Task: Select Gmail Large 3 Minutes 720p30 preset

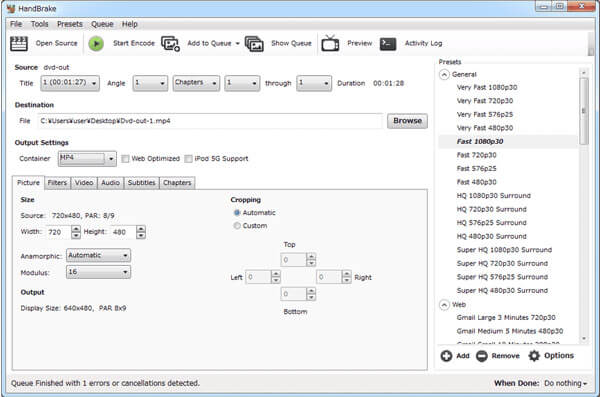Action: (506, 317)
